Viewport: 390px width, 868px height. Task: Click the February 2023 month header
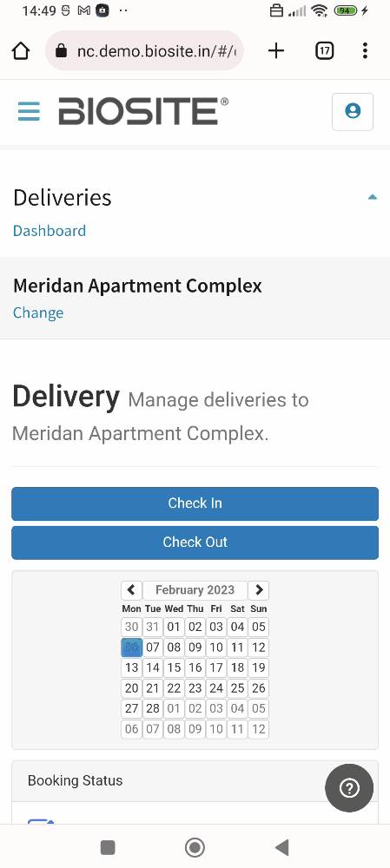(x=195, y=590)
